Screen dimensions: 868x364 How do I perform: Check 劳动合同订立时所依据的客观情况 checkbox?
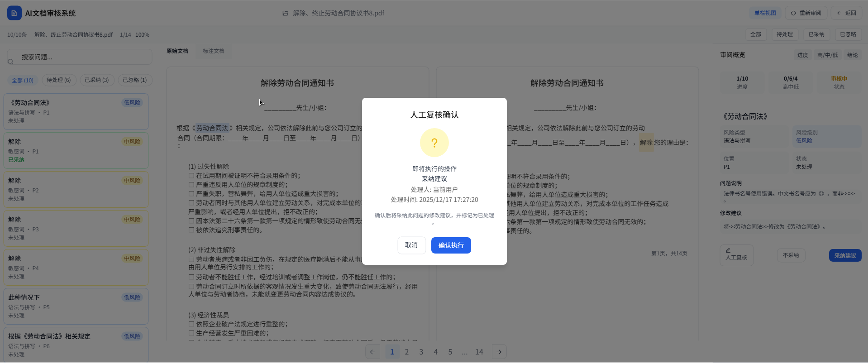click(x=191, y=287)
